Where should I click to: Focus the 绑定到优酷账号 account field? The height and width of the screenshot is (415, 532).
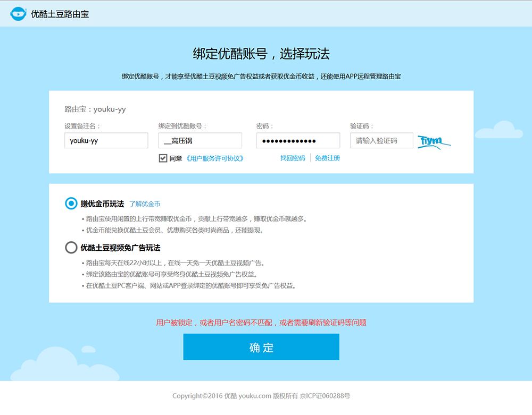point(200,140)
